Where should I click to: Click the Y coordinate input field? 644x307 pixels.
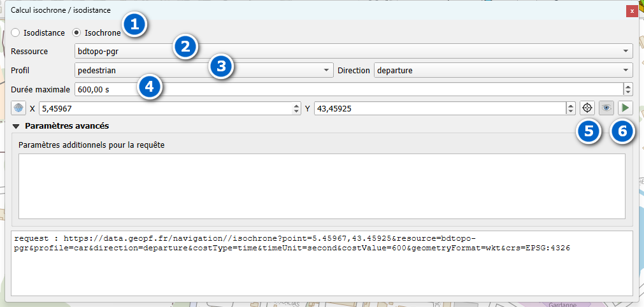click(x=440, y=109)
